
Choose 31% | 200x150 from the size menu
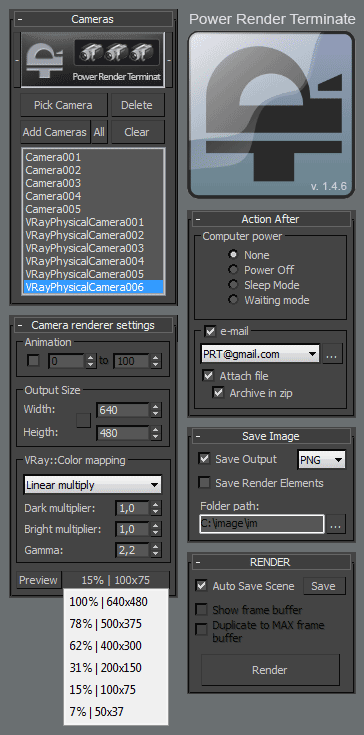pos(116,668)
